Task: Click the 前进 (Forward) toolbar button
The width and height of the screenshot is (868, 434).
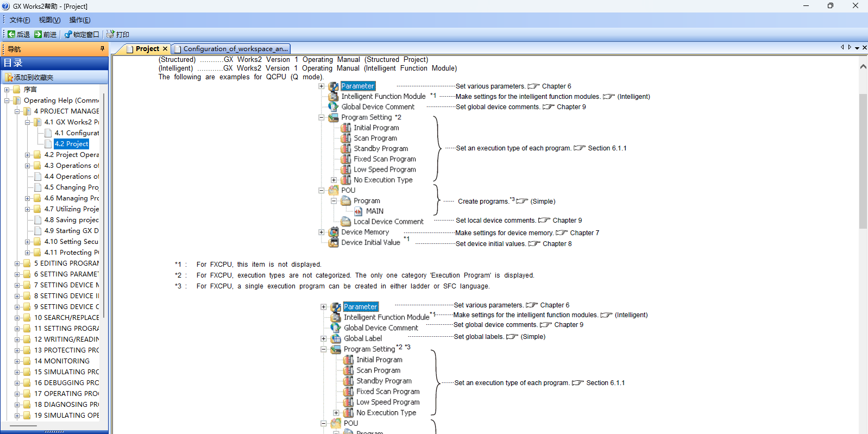Action: 46,34
